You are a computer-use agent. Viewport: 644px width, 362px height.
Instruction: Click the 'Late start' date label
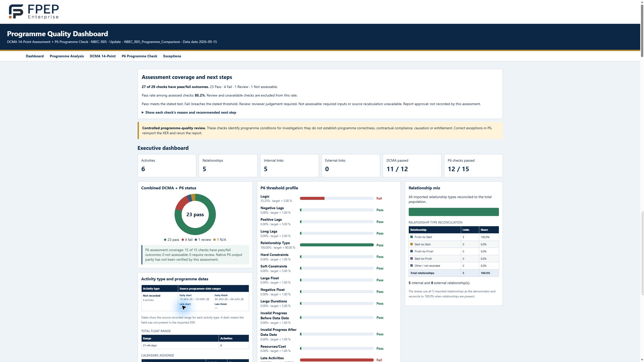(185, 304)
